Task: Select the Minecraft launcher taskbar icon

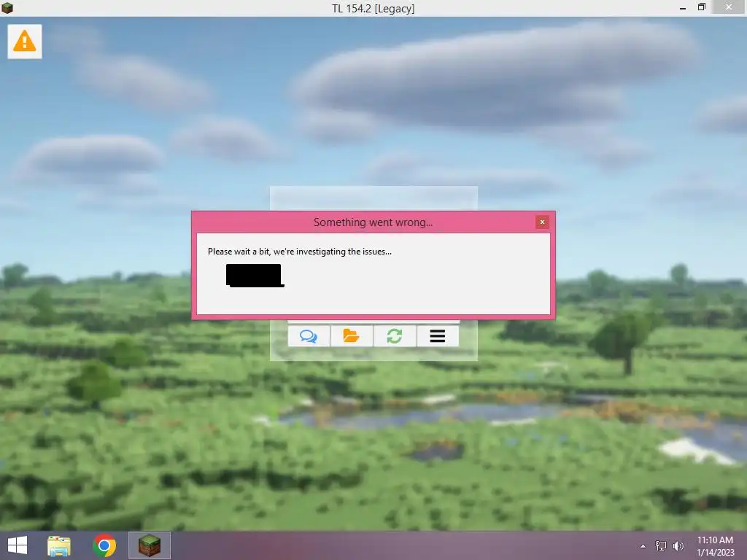Action: click(x=150, y=545)
